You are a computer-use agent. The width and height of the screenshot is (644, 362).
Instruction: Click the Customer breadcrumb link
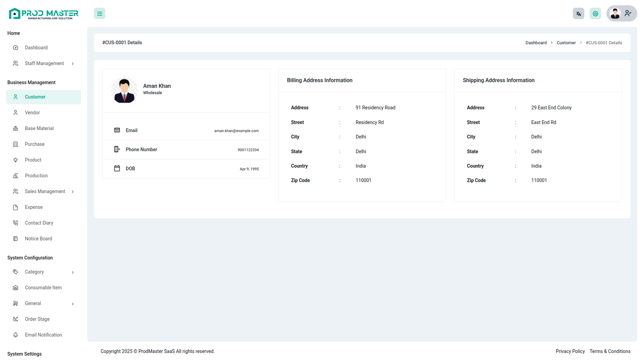coord(566,43)
